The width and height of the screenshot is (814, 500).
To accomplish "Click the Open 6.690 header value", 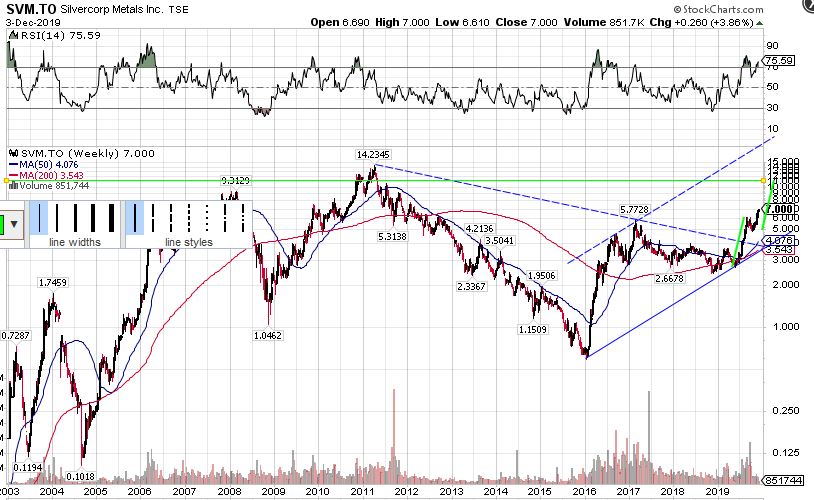I will [340, 22].
